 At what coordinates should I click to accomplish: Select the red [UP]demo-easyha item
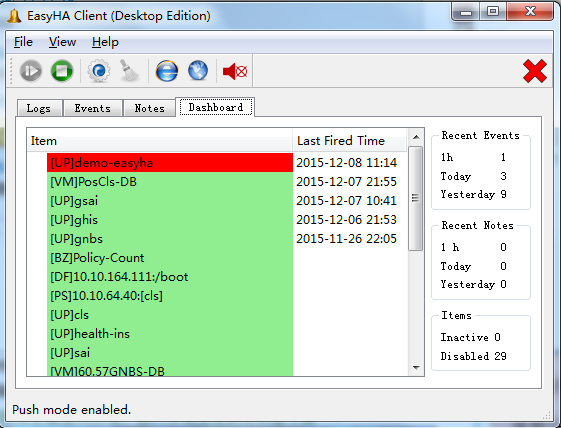pyautogui.click(x=170, y=163)
